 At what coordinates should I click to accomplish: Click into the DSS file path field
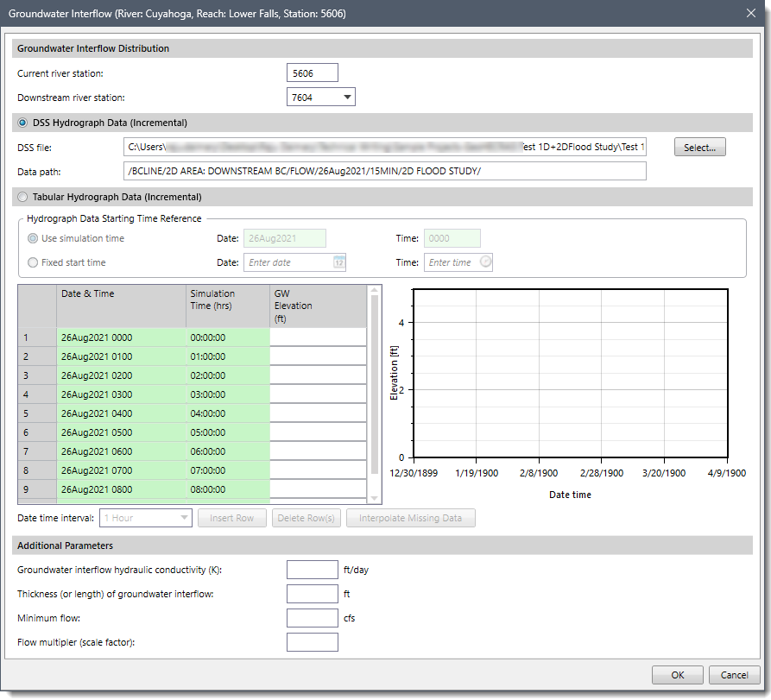coord(384,147)
